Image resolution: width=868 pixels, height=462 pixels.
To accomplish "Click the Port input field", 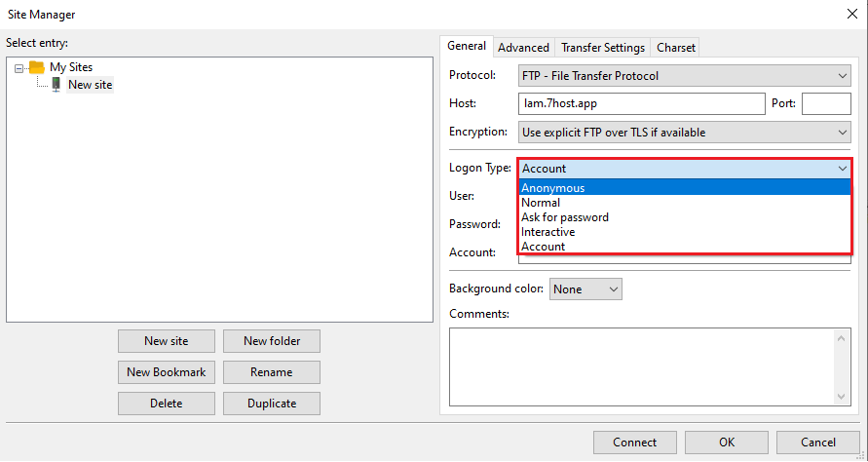I will 826,103.
